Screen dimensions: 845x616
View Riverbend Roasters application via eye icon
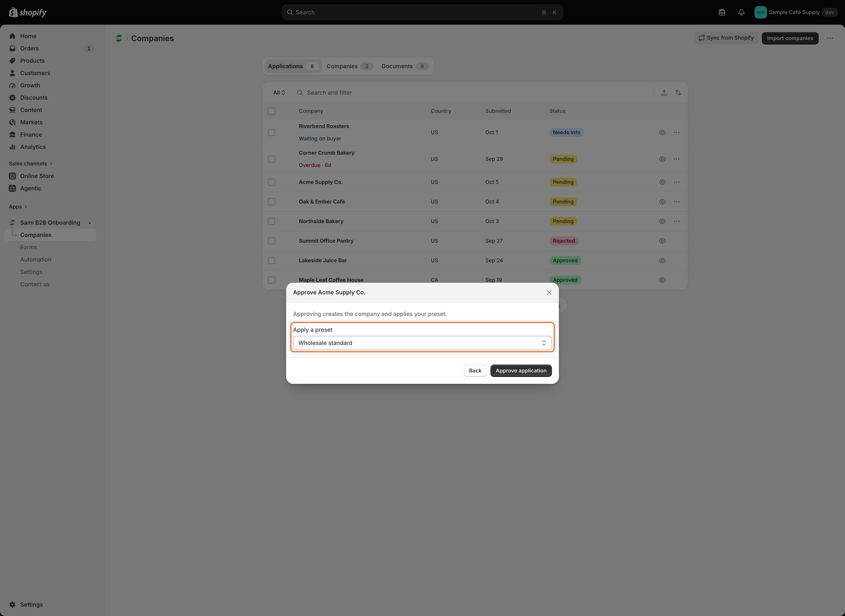point(662,132)
